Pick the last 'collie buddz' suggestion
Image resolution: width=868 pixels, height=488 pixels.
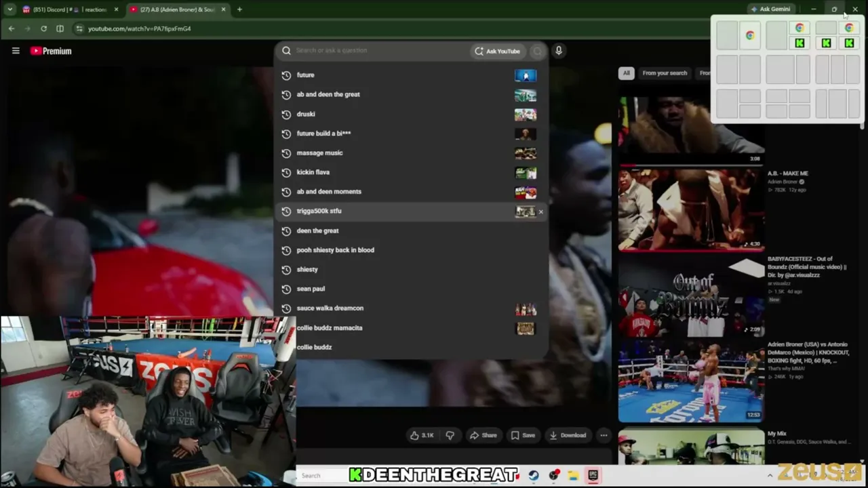411,347
